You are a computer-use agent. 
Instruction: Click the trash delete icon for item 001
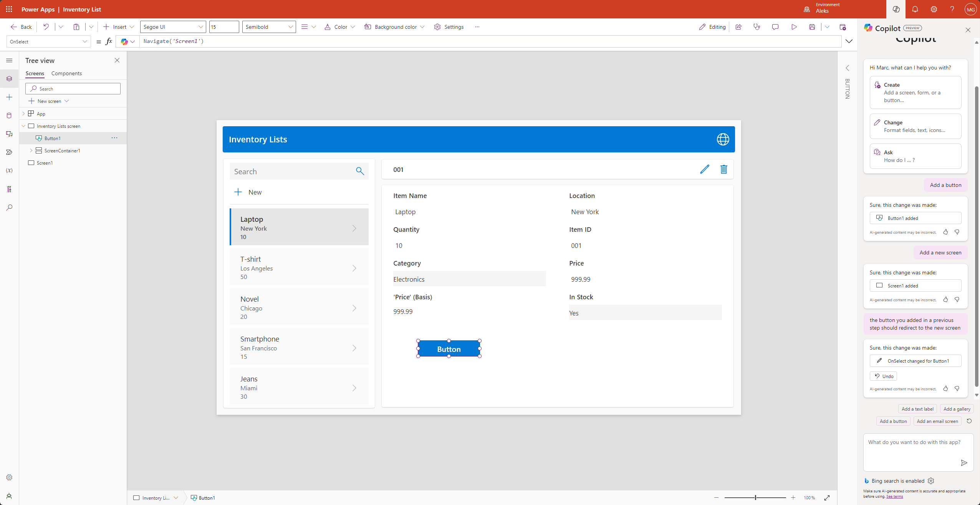pos(724,169)
